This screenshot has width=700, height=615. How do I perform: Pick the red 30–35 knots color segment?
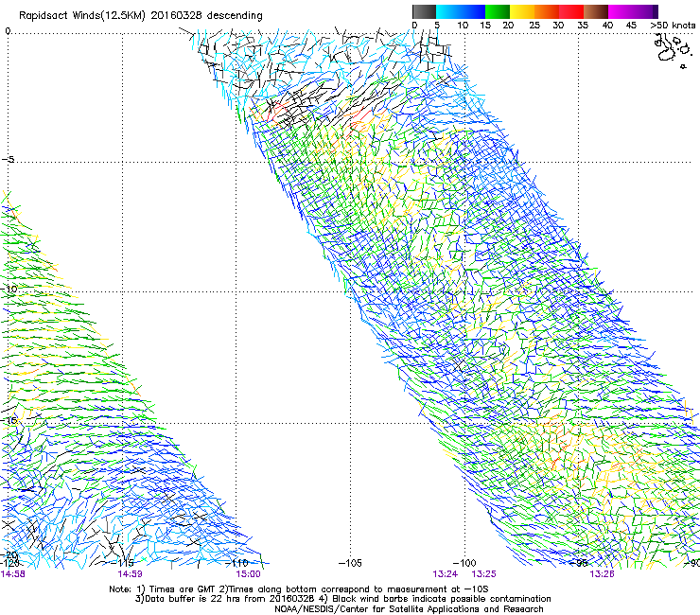coord(571,11)
